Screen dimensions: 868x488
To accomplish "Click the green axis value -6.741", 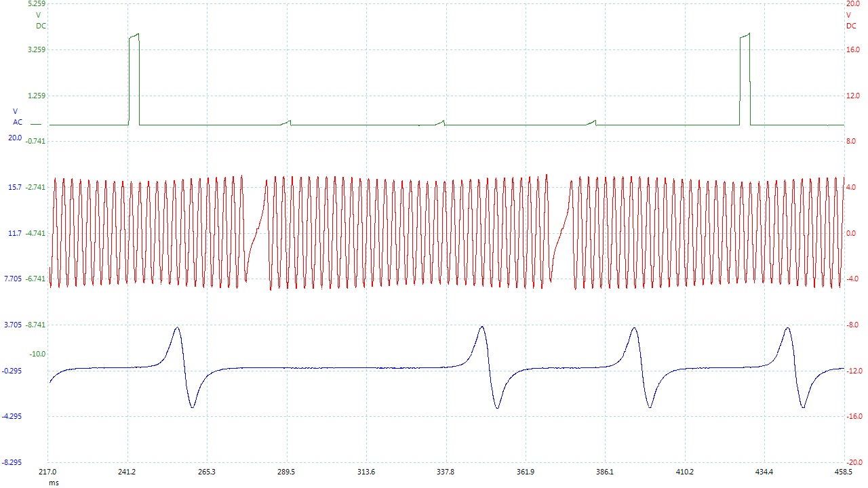I will tap(35, 279).
